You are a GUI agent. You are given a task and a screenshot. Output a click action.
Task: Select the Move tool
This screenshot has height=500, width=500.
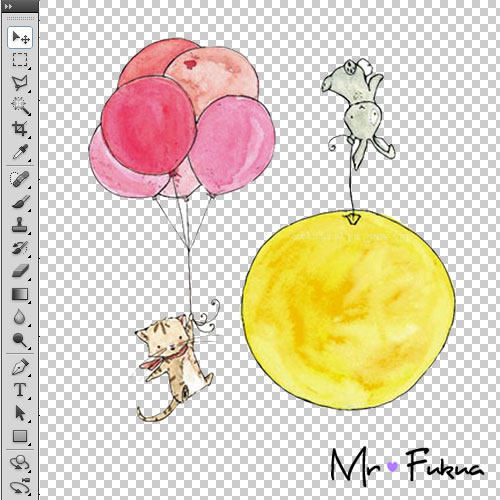(20, 37)
